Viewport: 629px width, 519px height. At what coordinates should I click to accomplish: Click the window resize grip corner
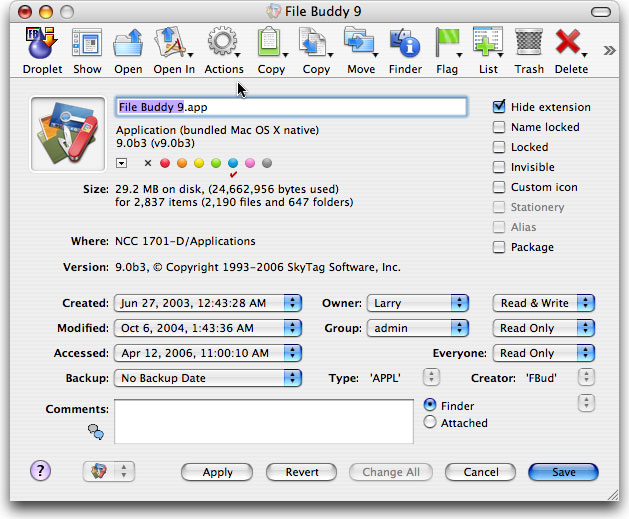(613, 495)
